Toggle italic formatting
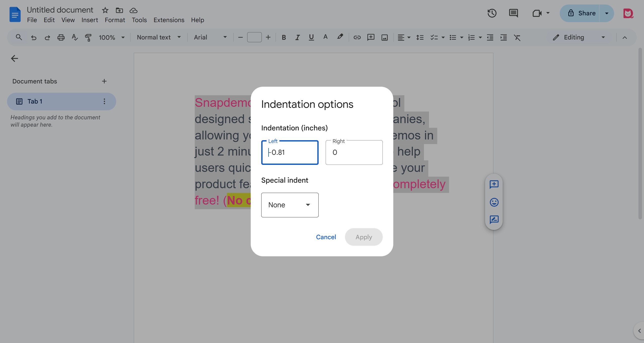 click(297, 37)
